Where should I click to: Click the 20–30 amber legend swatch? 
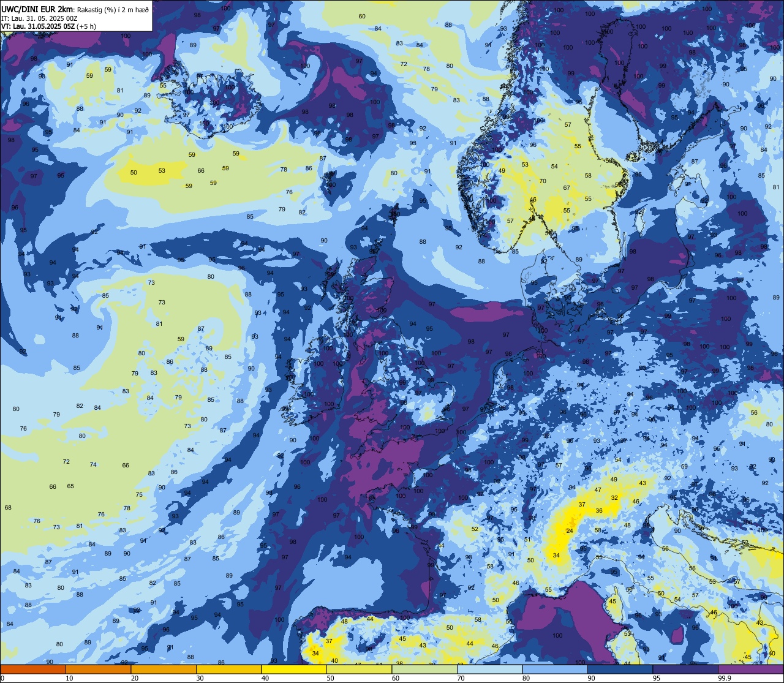tap(163, 670)
